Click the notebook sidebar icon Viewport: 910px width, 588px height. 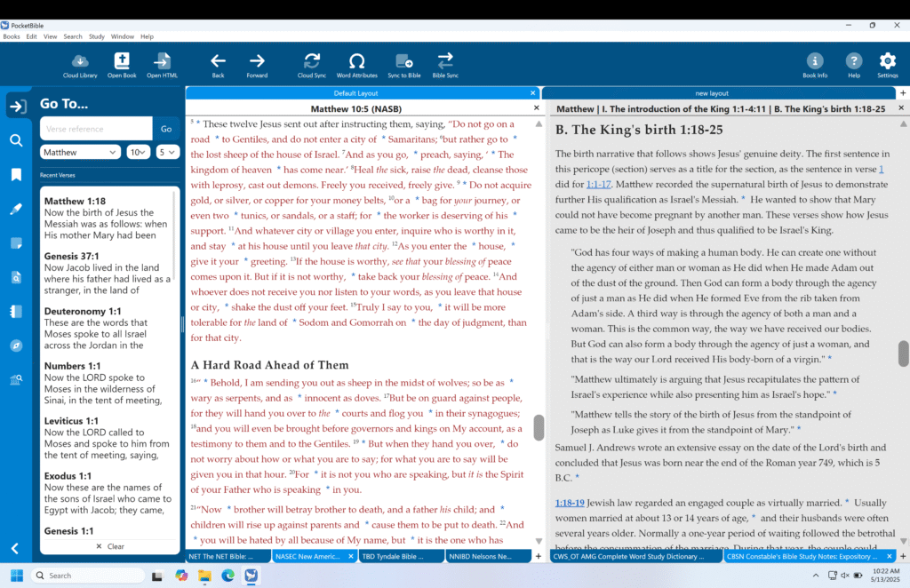coord(16,312)
